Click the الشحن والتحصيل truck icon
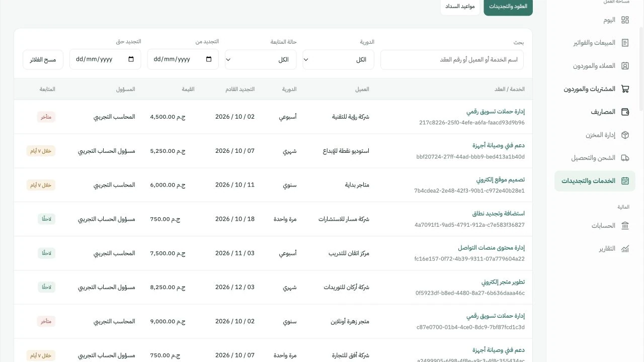The width and height of the screenshot is (644, 362). click(625, 158)
